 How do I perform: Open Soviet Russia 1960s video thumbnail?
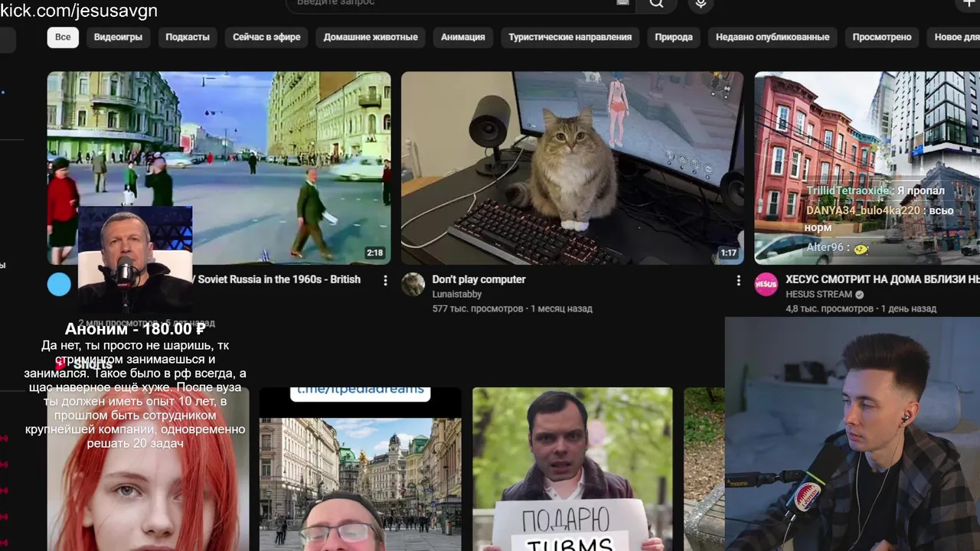click(x=219, y=168)
